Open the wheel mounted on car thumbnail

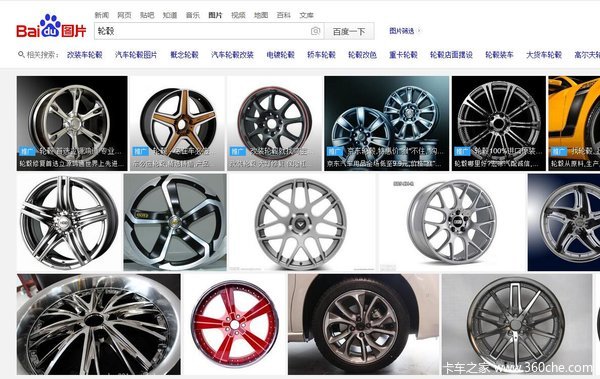pyautogui.click(x=364, y=324)
